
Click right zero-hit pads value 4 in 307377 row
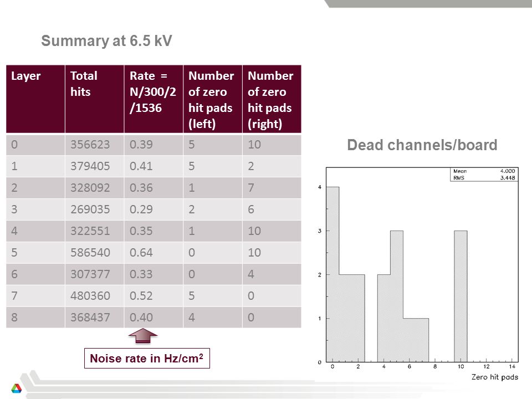[251, 274]
